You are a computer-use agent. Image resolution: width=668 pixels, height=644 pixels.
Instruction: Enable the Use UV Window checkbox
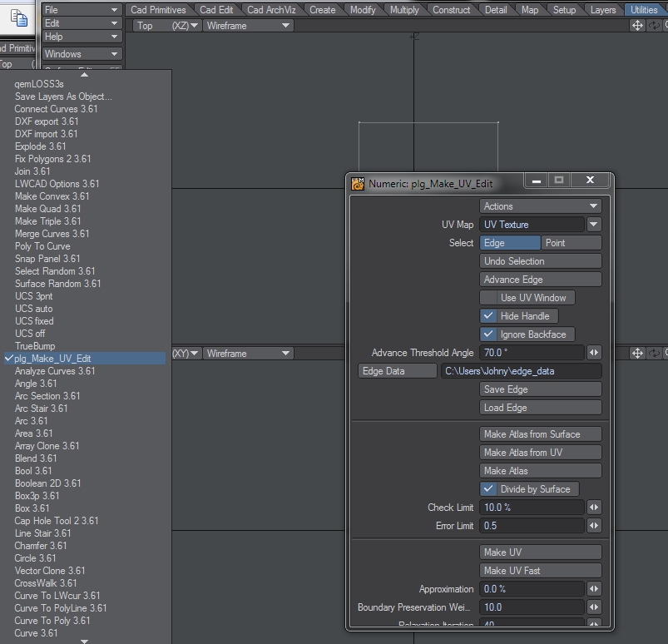pos(489,298)
